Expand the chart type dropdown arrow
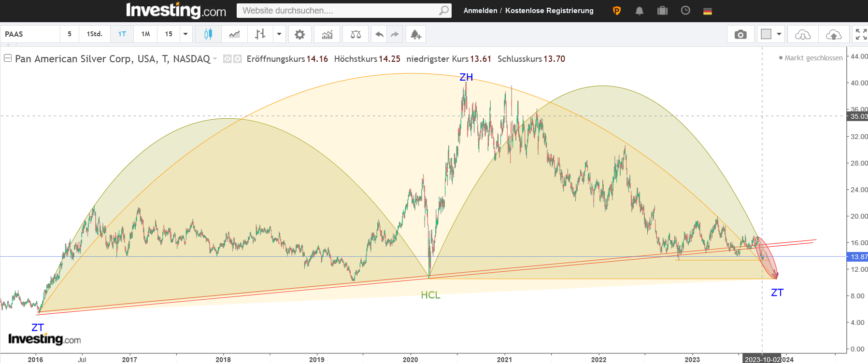Image resolution: width=868 pixels, height=363 pixels. [x=279, y=34]
